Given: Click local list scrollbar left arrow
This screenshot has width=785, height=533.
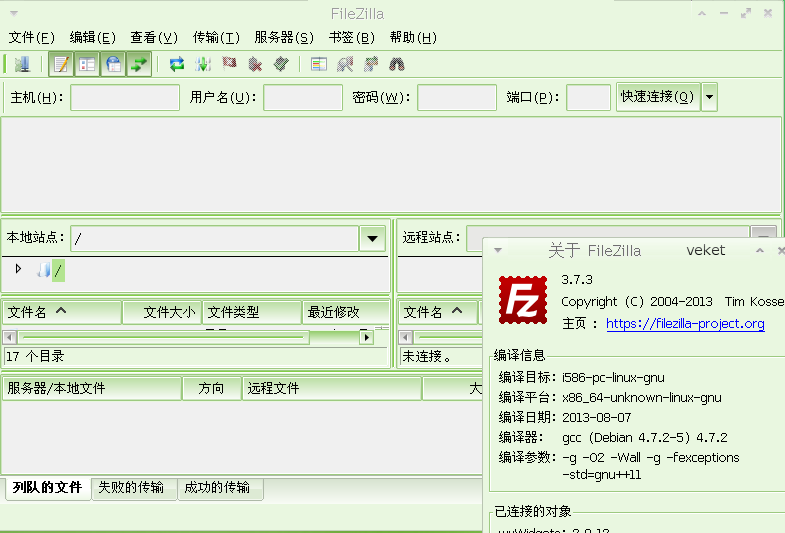Looking at the screenshot, I should (x=10, y=337).
